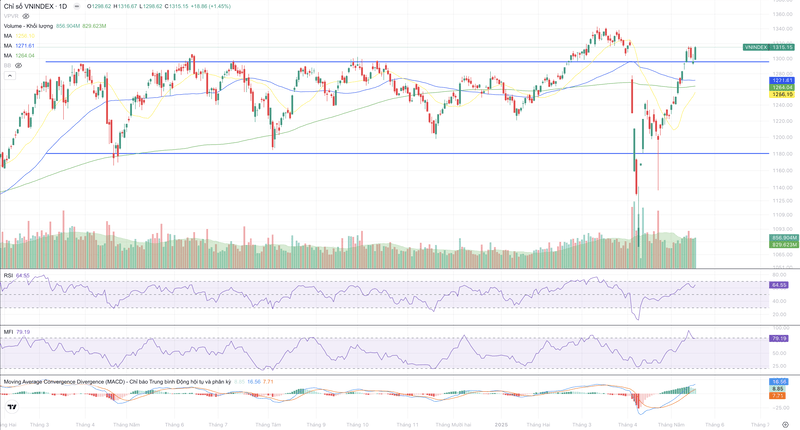Click the MACD 16.56 scale tag
Image resolution: width=800 pixels, height=430 pixels.
coord(779,382)
